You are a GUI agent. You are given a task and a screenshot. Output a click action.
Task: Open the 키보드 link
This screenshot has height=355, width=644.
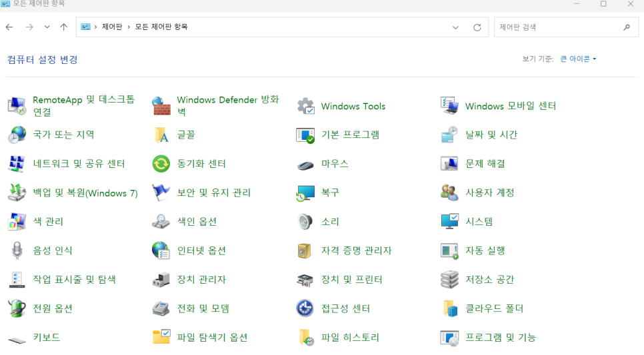(x=47, y=338)
